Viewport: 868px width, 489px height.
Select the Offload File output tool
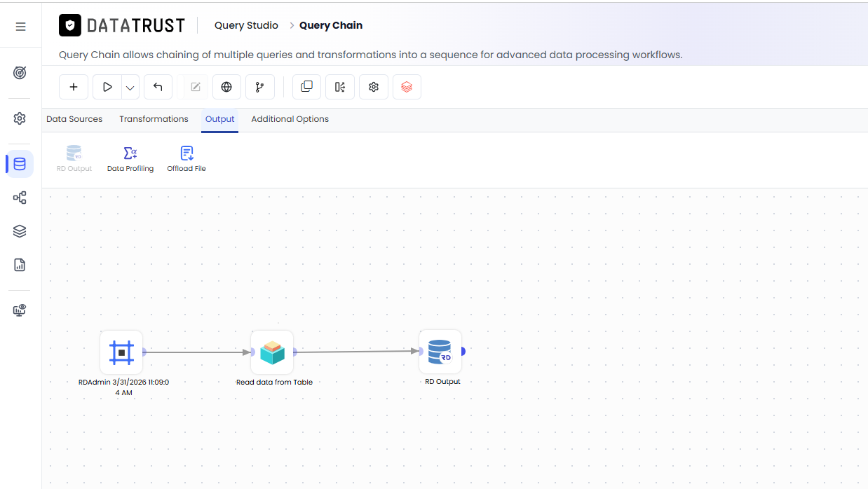tap(187, 159)
